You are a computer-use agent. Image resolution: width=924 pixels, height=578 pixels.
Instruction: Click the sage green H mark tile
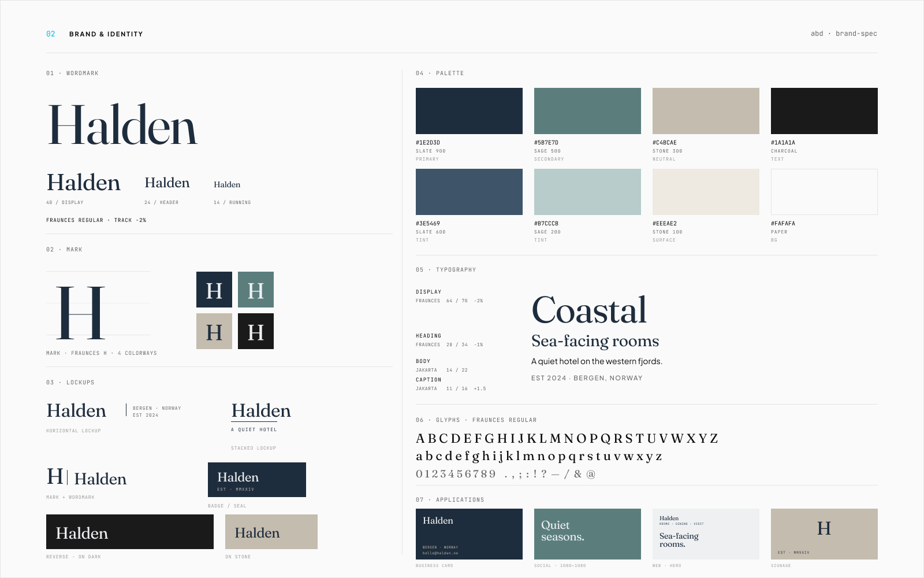(256, 290)
